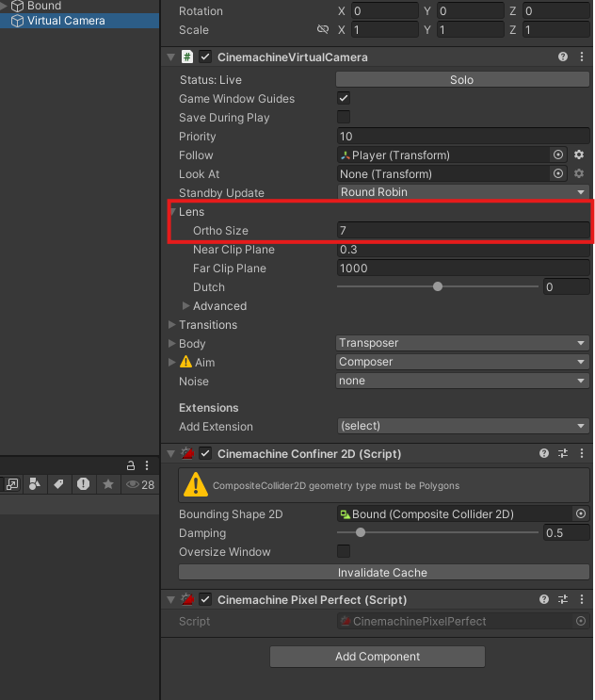The width and height of the screenshot is (595, 700).
Task: Click Far Clip Plane field
Action: 463,268
